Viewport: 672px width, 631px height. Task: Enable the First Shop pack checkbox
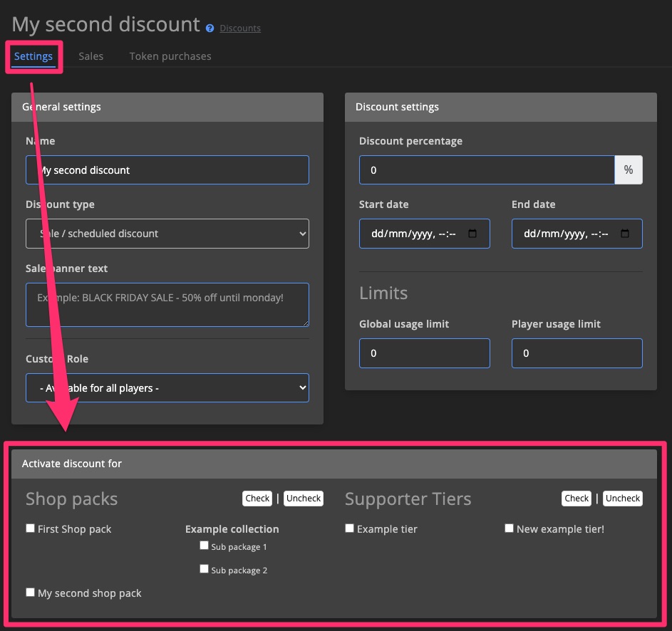30,527
